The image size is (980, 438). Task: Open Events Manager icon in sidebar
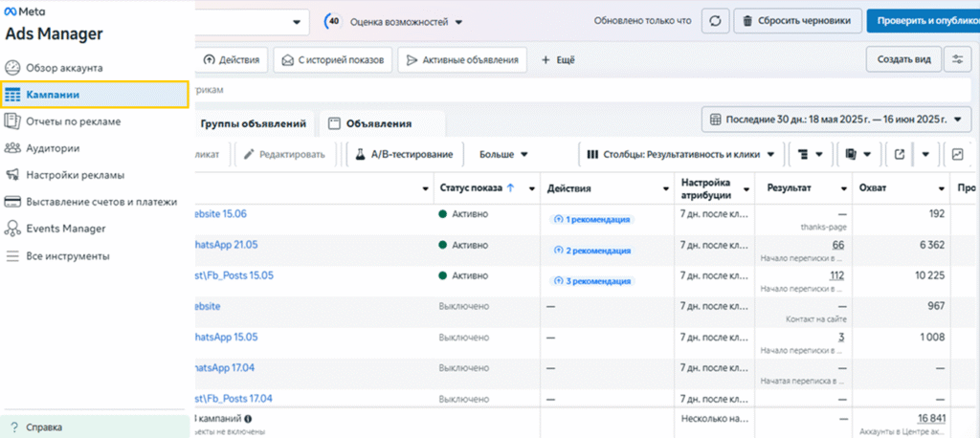pyautogui.click(x=12, y=229)
